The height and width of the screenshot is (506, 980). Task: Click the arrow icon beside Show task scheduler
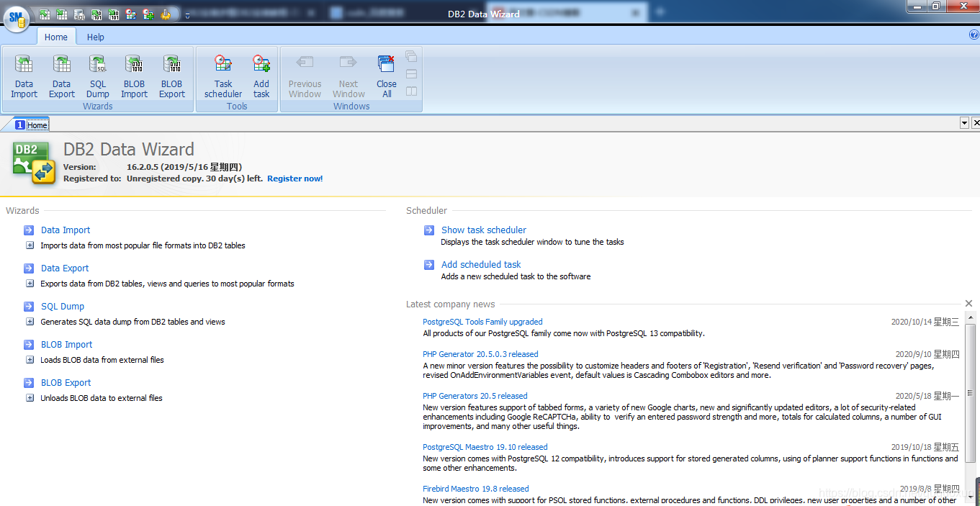429,230
